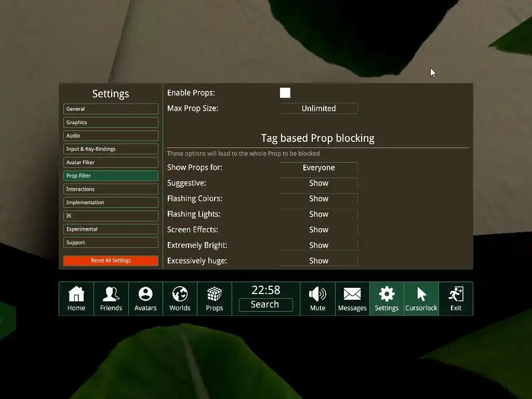Viewport: 532px width, 399px height.
Task: Click the 22:58 clock display
Action: (x=265, y=290)
